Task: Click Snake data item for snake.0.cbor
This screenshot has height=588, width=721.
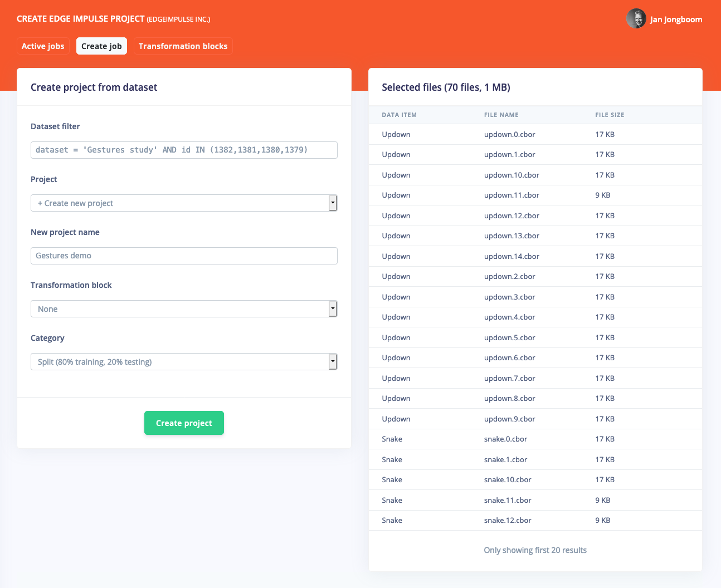Action: (x=392, y=439)
